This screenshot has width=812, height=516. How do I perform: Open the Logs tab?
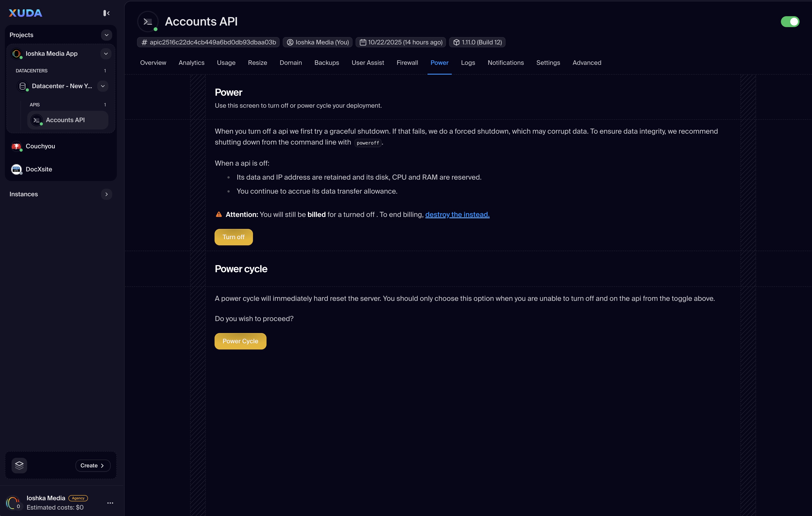tap(468, 63)
